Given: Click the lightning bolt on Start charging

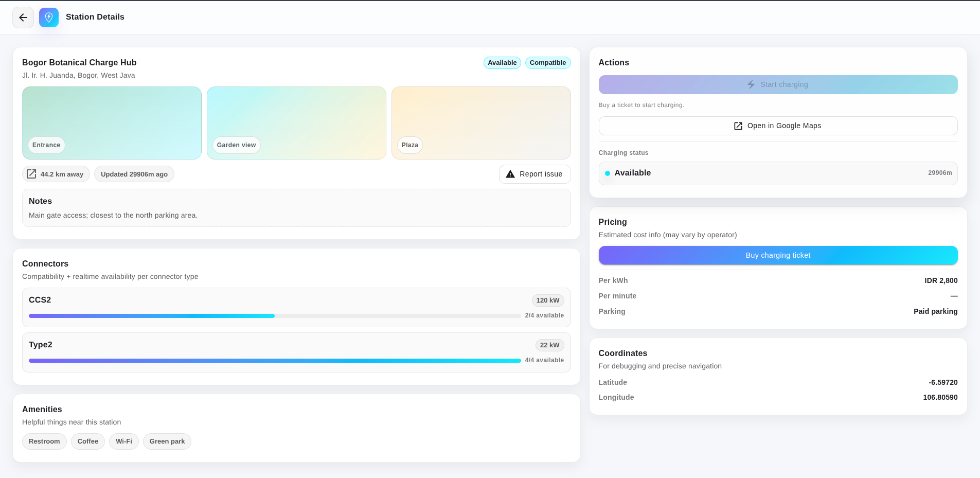Looking at the screenshot, I should pyautogui.click(x=751, y=84).
